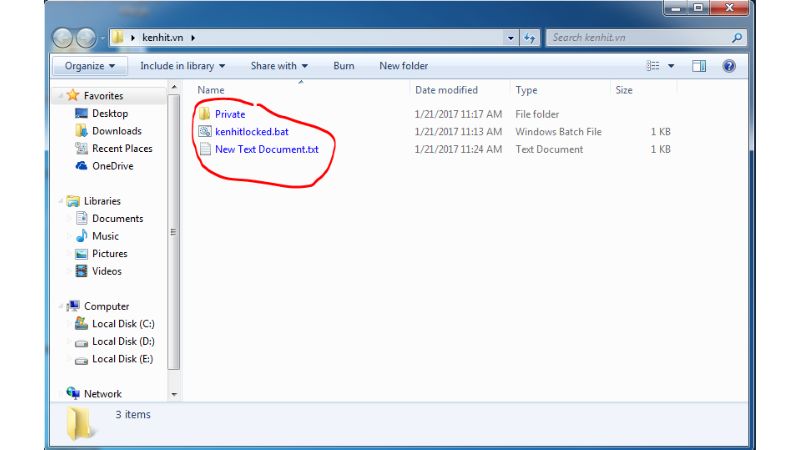Select Network in navigation pane

(103, 394)
